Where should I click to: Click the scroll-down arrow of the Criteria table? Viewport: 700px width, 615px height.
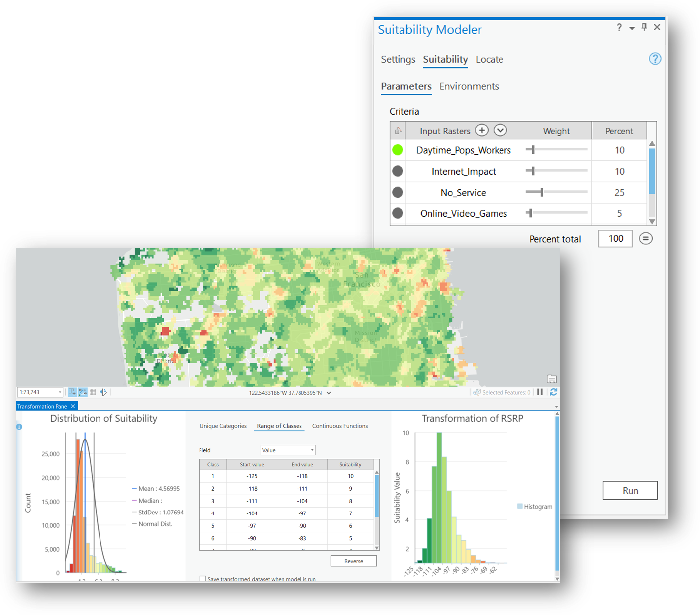pyautogui.click(x=652, y=221)
